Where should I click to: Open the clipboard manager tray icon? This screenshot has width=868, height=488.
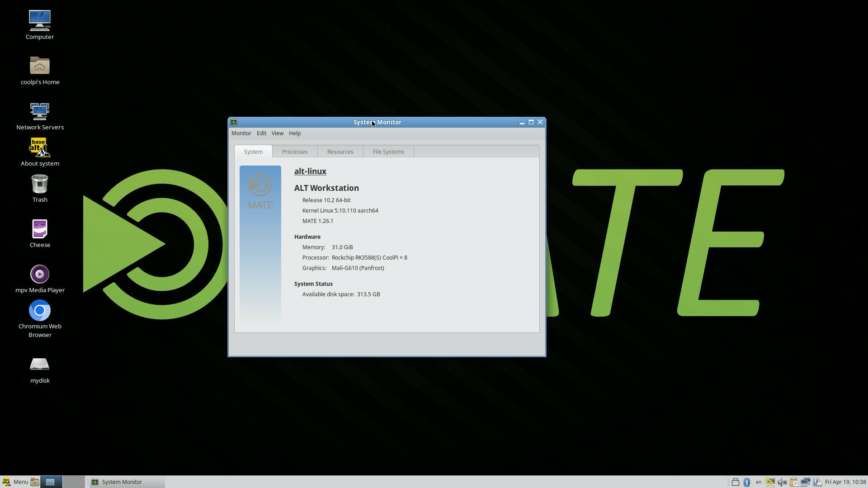tap(794, 482)
